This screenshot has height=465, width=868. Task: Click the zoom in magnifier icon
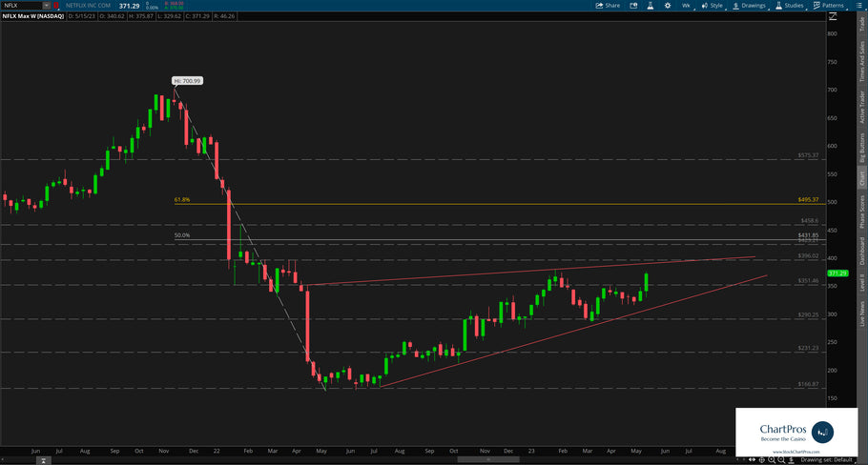pyautogui.click(x=772, y=460)
